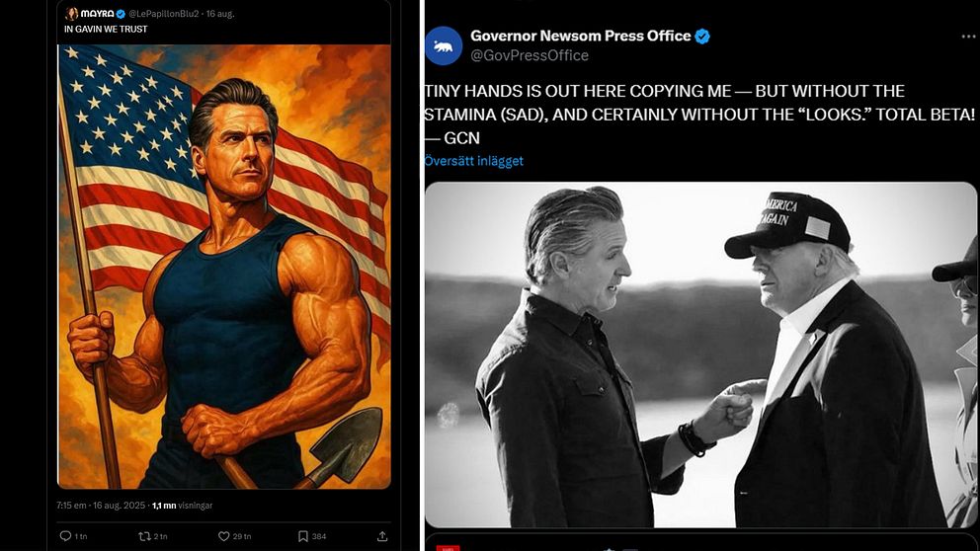This screenshot has height=551, width=980.
Task: Click the share icon below the flag image
Action: click(382, 536)
